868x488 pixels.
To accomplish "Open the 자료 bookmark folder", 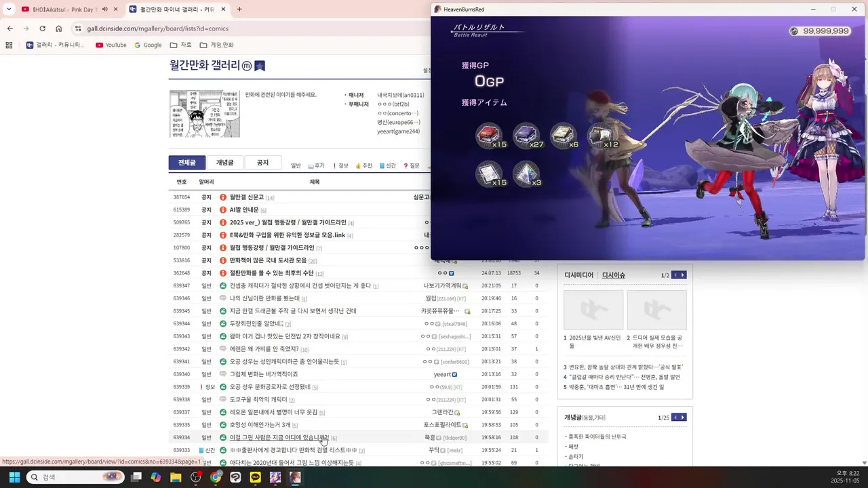I will (x=180, y=45).
